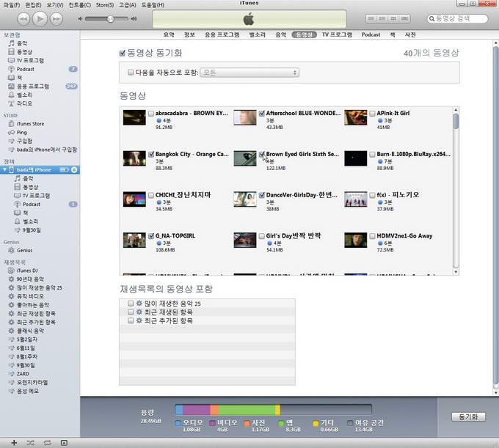
Task: Switch to the 사진 tab
Action: pos(410,34)
